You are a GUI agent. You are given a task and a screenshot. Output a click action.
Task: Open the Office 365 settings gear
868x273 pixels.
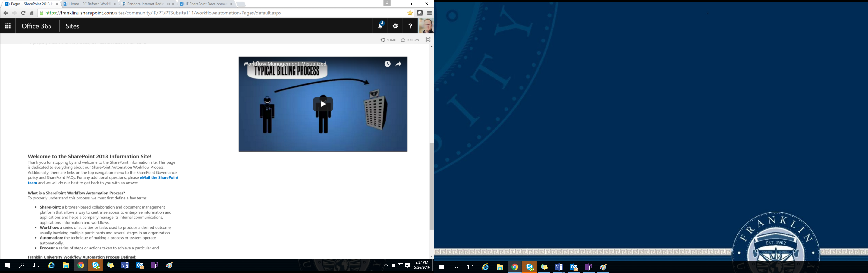pyautogui.click(x=395, y=26)
